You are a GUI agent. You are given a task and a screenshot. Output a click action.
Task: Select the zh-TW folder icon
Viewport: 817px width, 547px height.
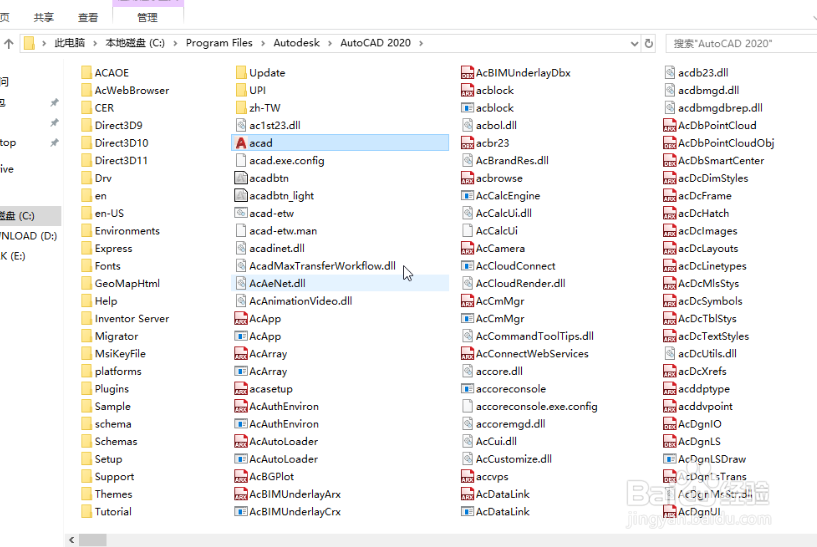tap(241, 108)
